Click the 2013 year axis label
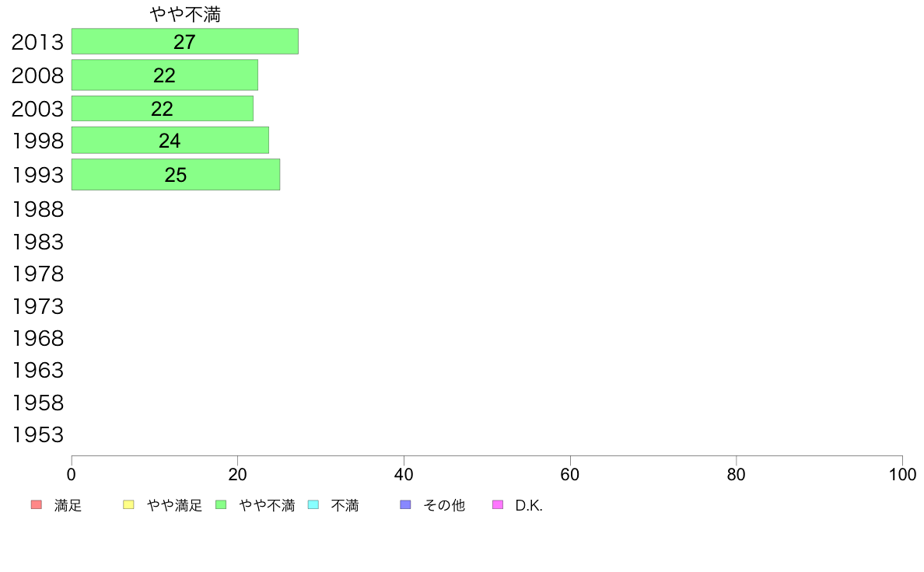 click(x=37, y=42)
